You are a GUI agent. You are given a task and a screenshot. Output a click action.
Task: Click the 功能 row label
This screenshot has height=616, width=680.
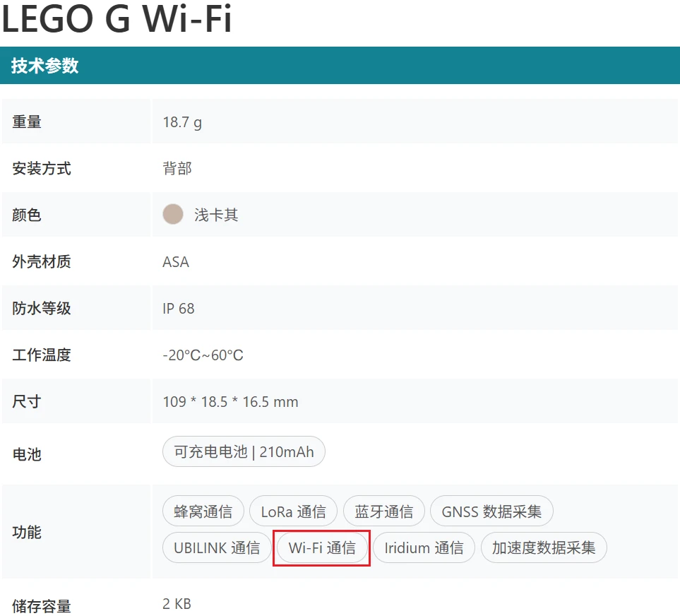(27, 533)
